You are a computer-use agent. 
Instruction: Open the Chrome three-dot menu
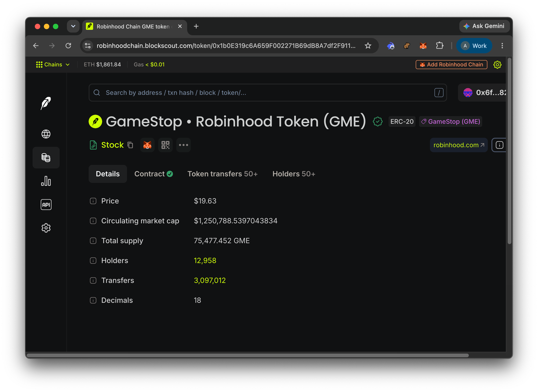point(502,46)
